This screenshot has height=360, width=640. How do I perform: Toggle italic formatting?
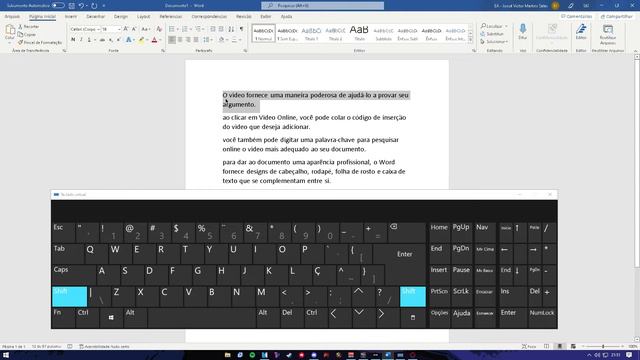tap(81, 40)
